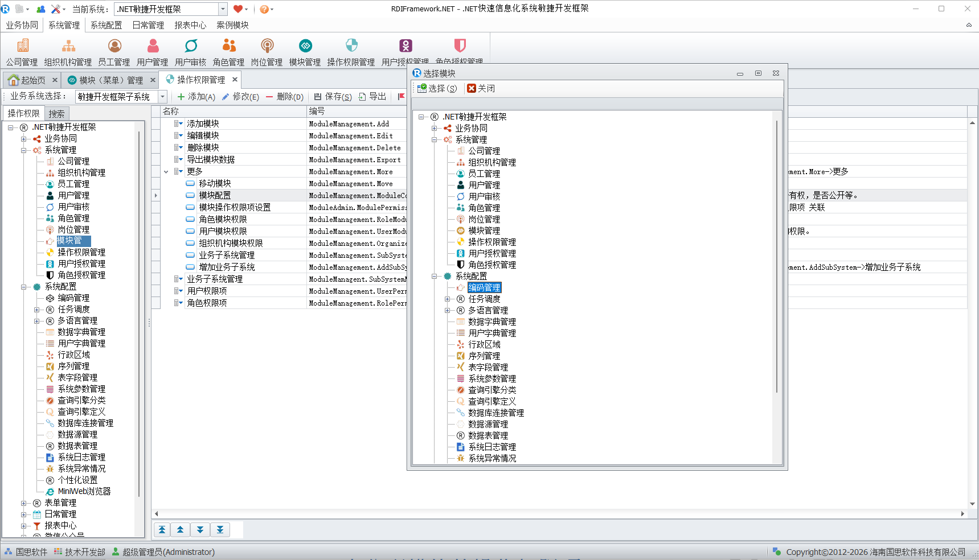This screenshot has width=979, height=560.
Task: Click the 选择(S) button in the 选择模块 dialog
Action: (437, 88)
